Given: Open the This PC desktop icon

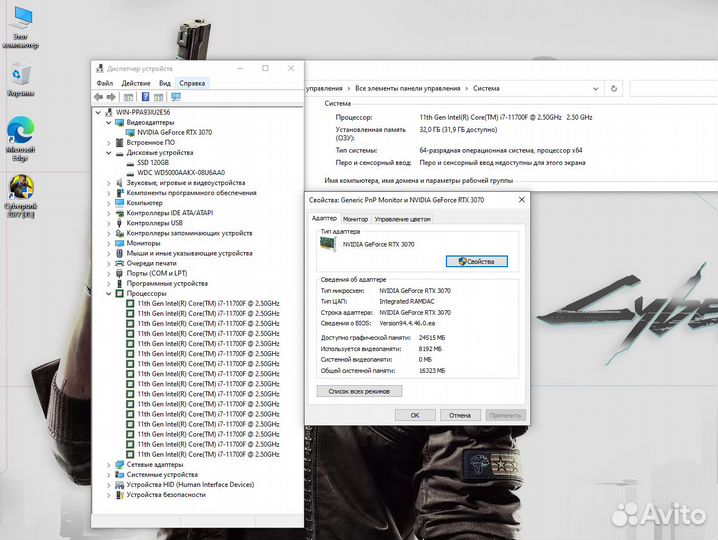Looking at the screenshot, I should 21,26.
